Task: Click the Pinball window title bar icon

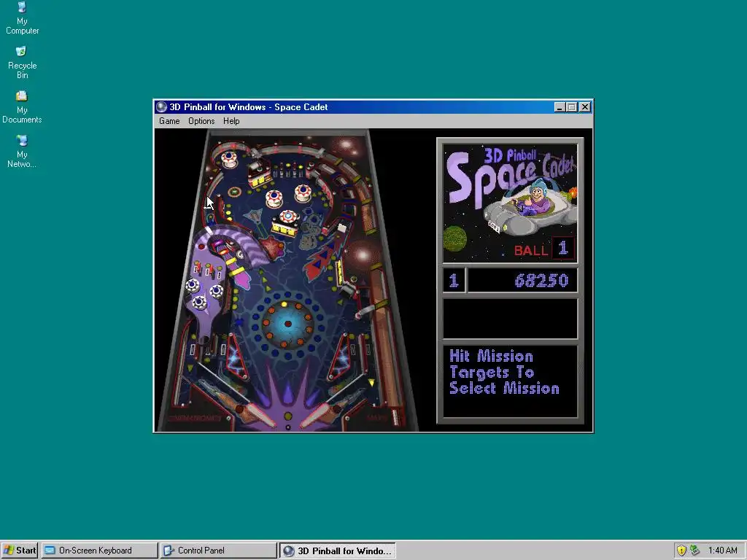Action: pyautogui.click(x=161, y=107)
